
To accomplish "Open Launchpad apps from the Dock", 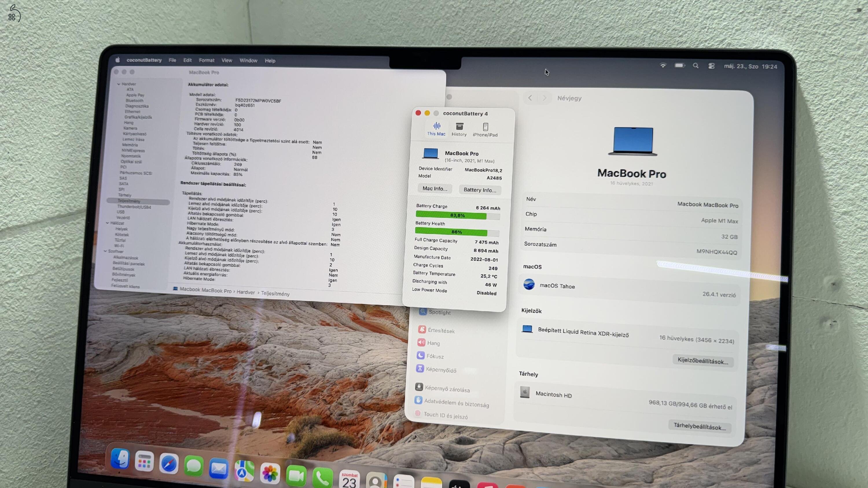I will (144, 462).
